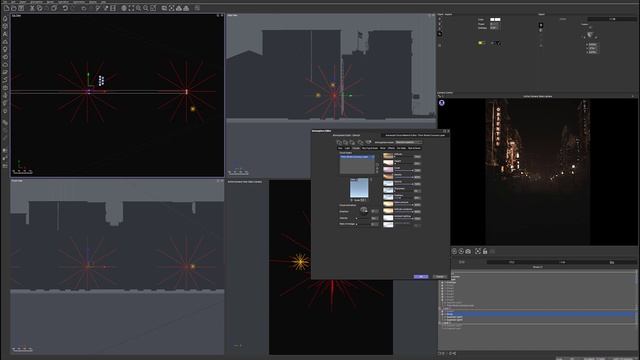Click the highlighted icon in Object Aspect sidebar
This screenshot has height=360, width=640.
pyautogui.click(x=440, y=34)
